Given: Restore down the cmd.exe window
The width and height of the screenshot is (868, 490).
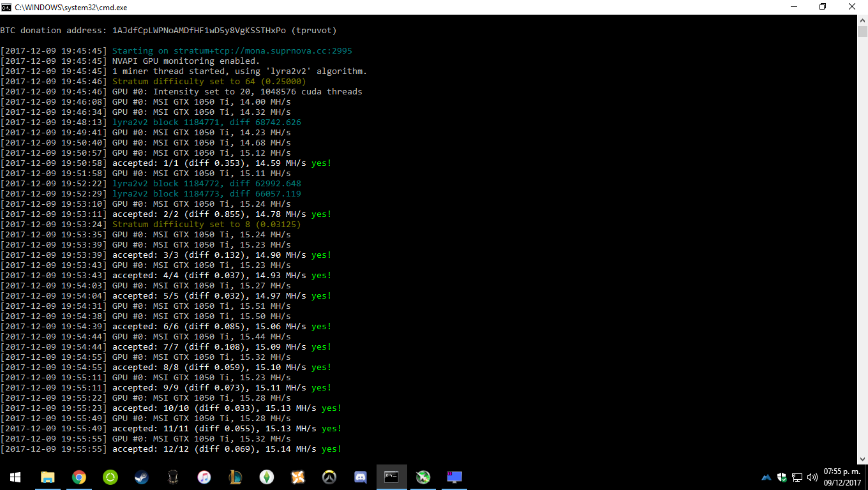Looking at the screenshot, I should coord(823,6).
